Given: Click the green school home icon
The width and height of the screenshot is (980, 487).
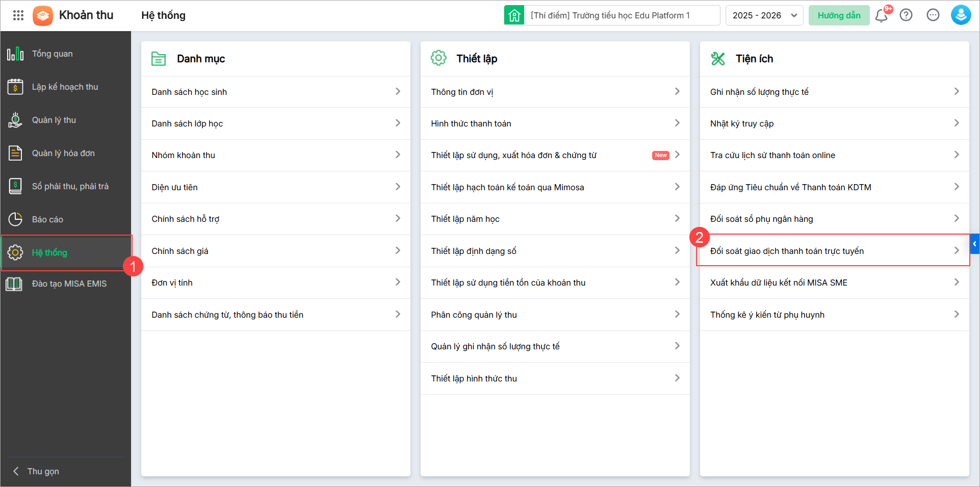Looking at the screenshot, I should click(x=514, y=15).
